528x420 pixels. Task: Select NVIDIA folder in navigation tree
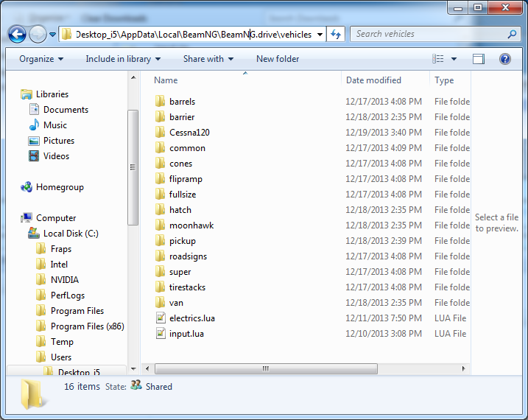point(65,280)
